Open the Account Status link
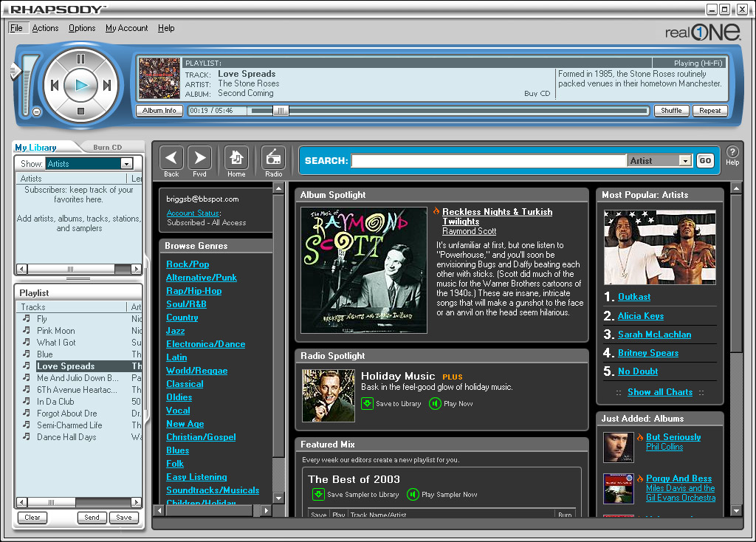This screenshot has height=542, width=756. 193,213
